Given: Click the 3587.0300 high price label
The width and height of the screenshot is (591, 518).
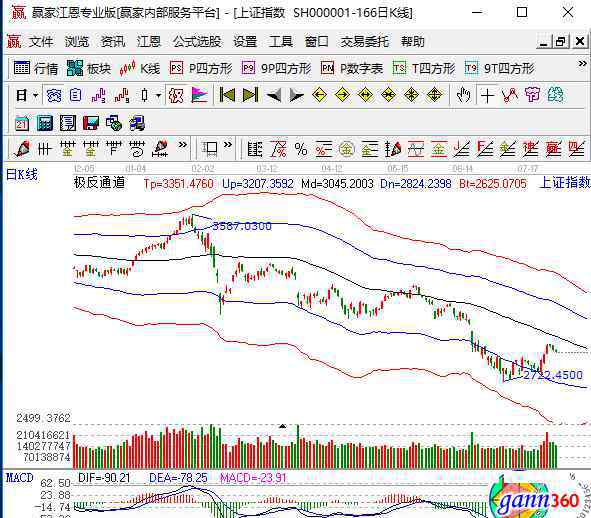Looking at the screenshot, I should (242, 226).
